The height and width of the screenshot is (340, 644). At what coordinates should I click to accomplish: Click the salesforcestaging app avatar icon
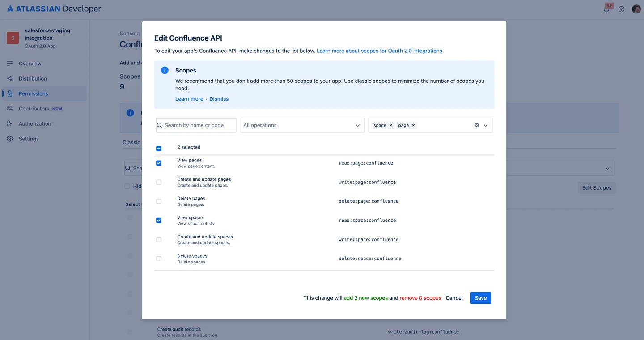click(x=13, y=38)
